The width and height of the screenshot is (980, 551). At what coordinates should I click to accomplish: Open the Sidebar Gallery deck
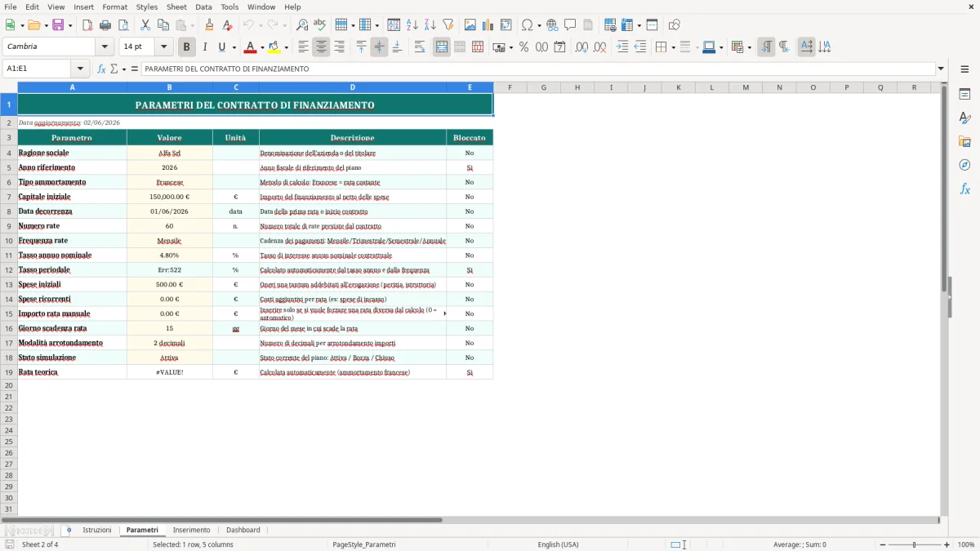pos(964,142)
